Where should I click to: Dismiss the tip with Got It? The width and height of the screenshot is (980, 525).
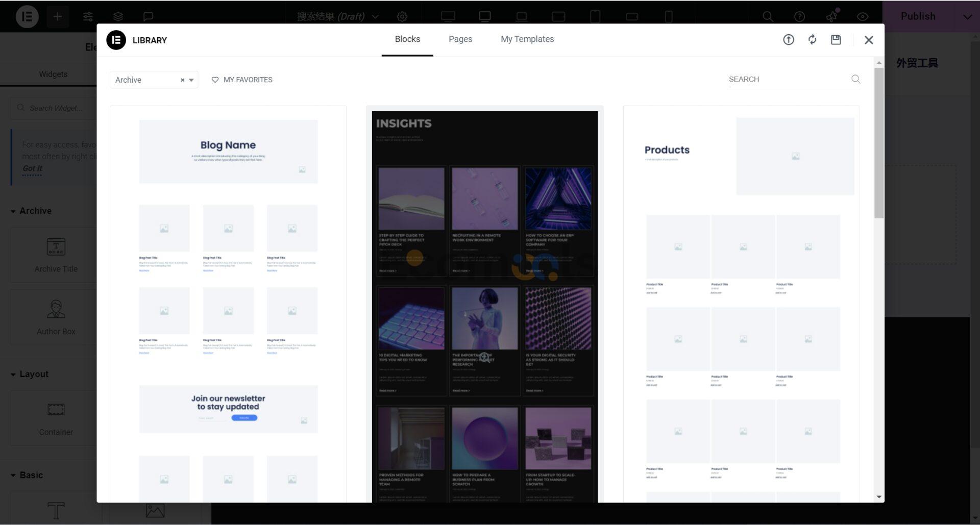click(32, 168)
